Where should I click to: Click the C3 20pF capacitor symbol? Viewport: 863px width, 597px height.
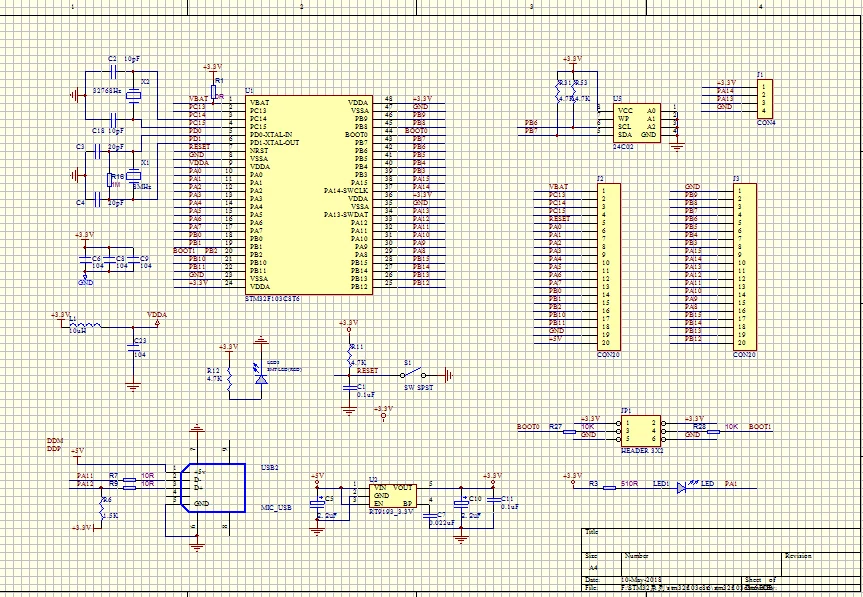coord(97,151)
